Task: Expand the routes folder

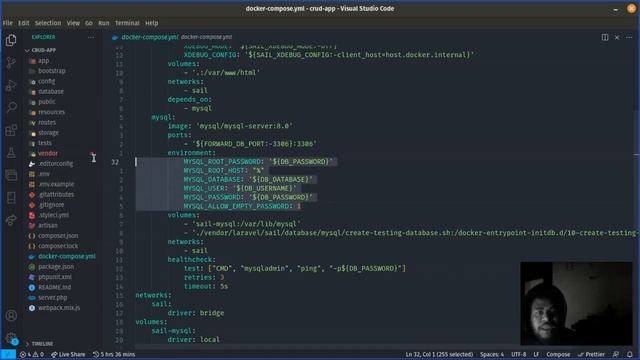Action: pyautogui.click(x=47, y=122)
